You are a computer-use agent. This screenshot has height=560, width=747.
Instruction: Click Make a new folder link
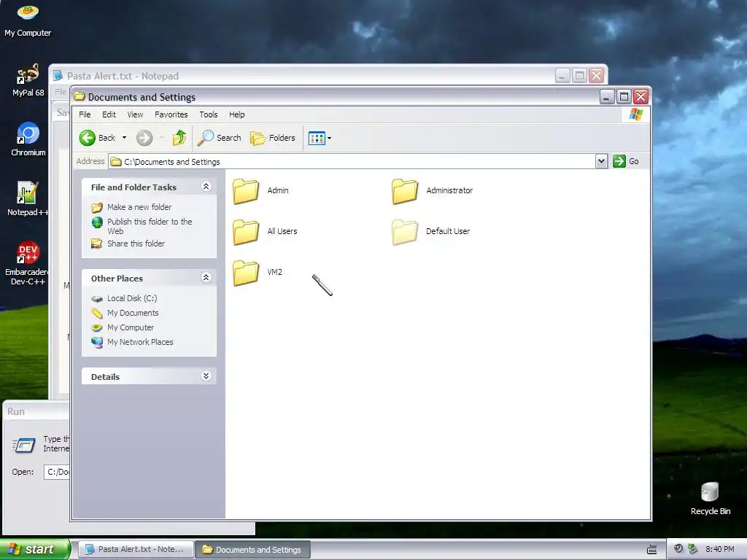pos(139,207)
